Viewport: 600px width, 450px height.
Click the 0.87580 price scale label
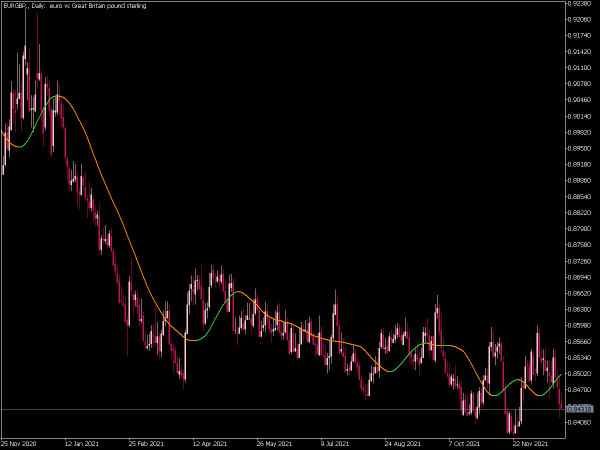[580, 245]
